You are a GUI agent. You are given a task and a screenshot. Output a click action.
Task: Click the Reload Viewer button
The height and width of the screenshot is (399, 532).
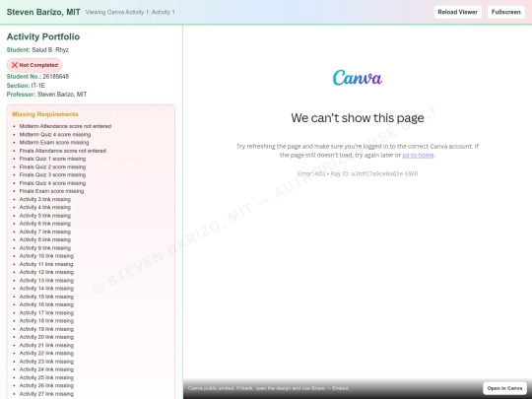point(457,12)
